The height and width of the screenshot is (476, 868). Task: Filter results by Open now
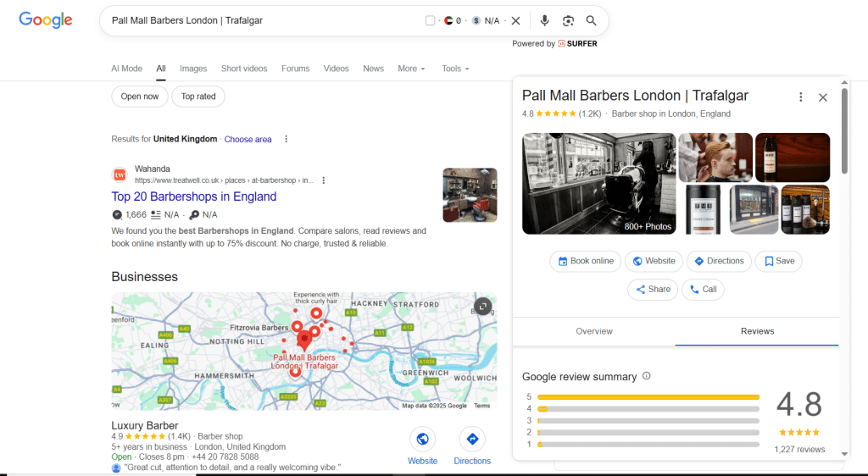[x=140, y=97]
